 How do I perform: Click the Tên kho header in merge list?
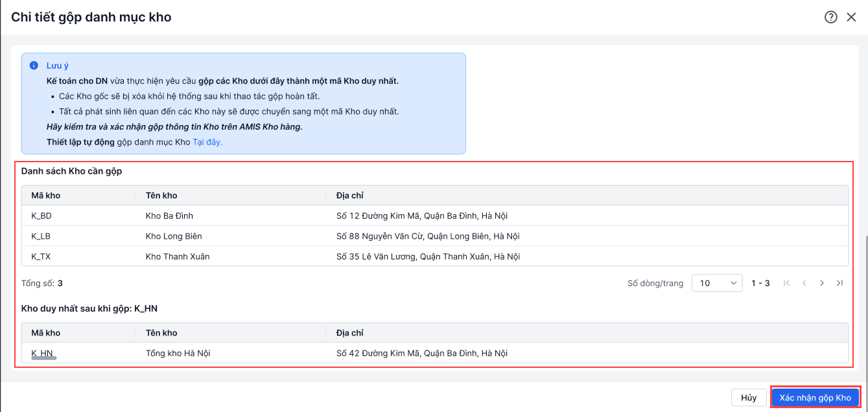click(161, 195)
